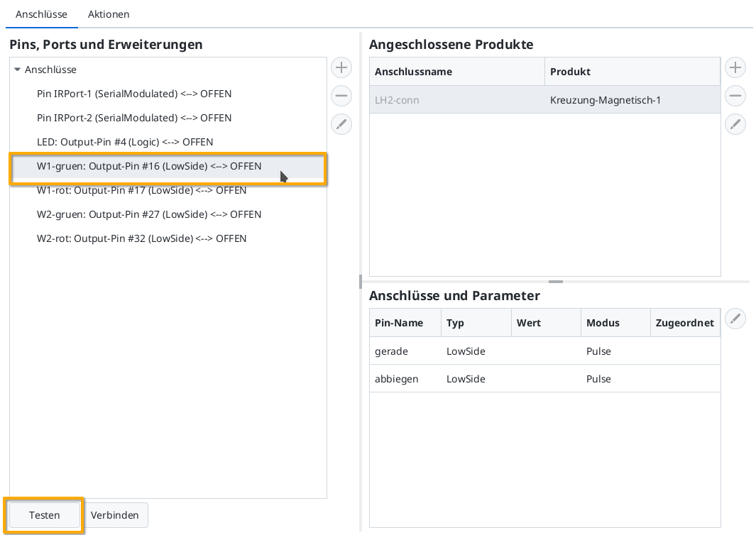756x535 pixels.
Task: Click the plus icon in Angeschlossene Produkte panel
Action: click(735, 67)
